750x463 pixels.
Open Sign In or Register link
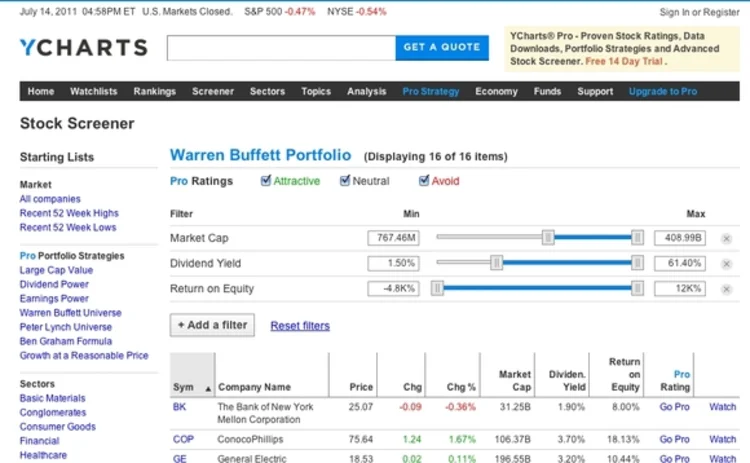tap(699, 12)
